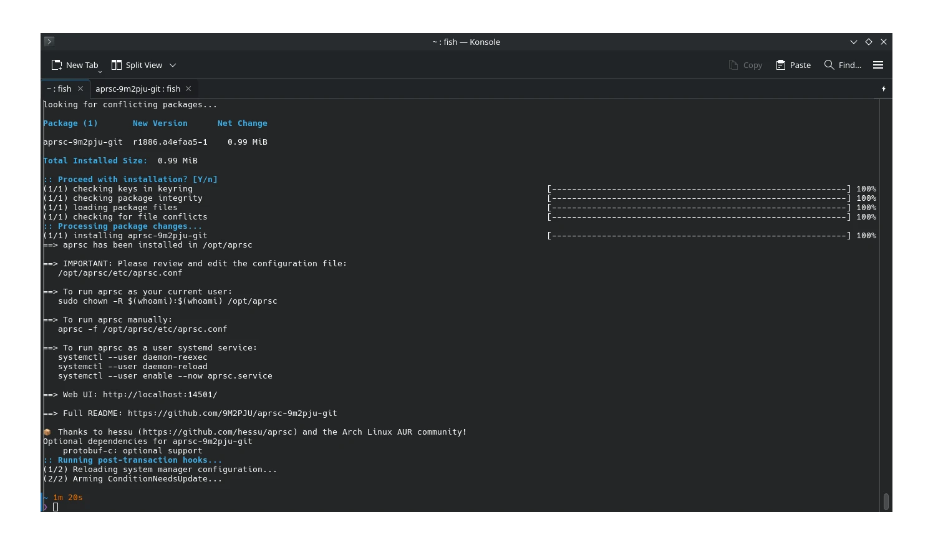933x560 pixels.
Task: Click 'Running post-transaction hooks...' line
Action: [133, 460]
